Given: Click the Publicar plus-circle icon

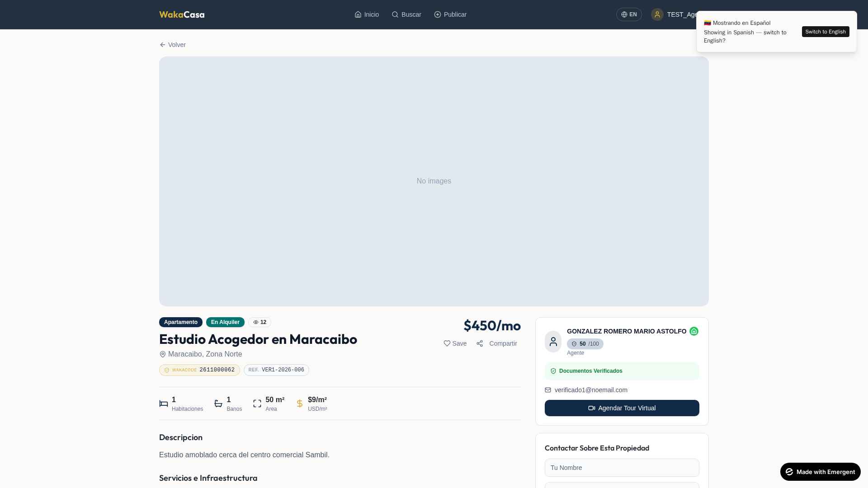Looking at the screenshot, I should point(438,14).
